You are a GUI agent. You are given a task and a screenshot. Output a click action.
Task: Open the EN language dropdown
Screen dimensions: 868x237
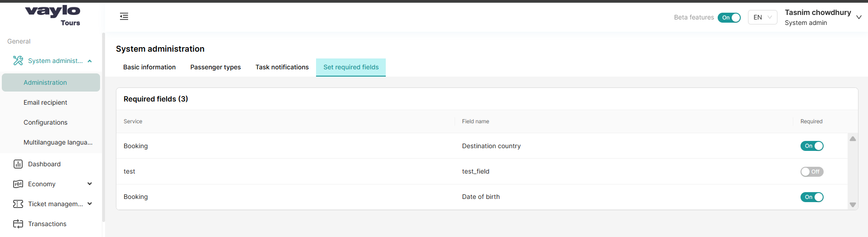762,17
